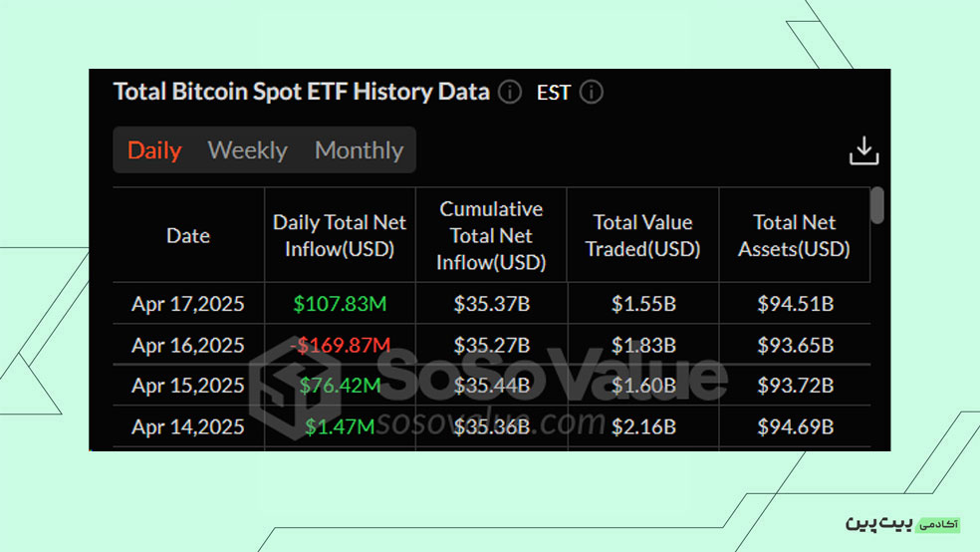Switch to the Daily tab

154,150
